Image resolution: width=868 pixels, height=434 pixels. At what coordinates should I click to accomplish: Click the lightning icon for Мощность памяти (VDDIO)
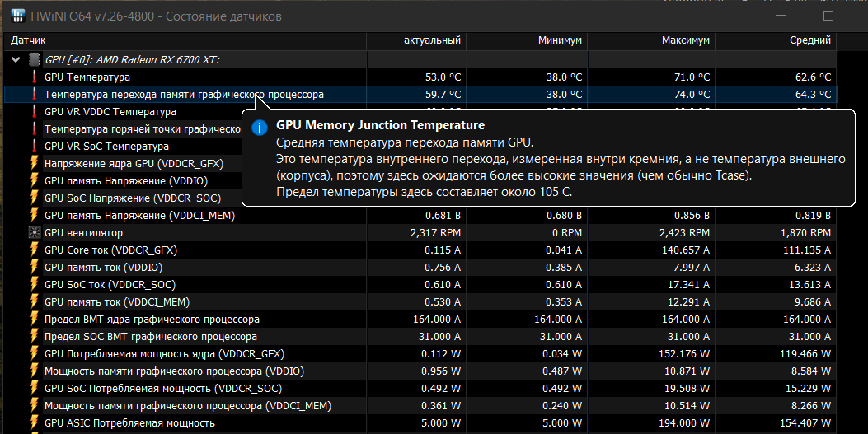tap(35, 371)
